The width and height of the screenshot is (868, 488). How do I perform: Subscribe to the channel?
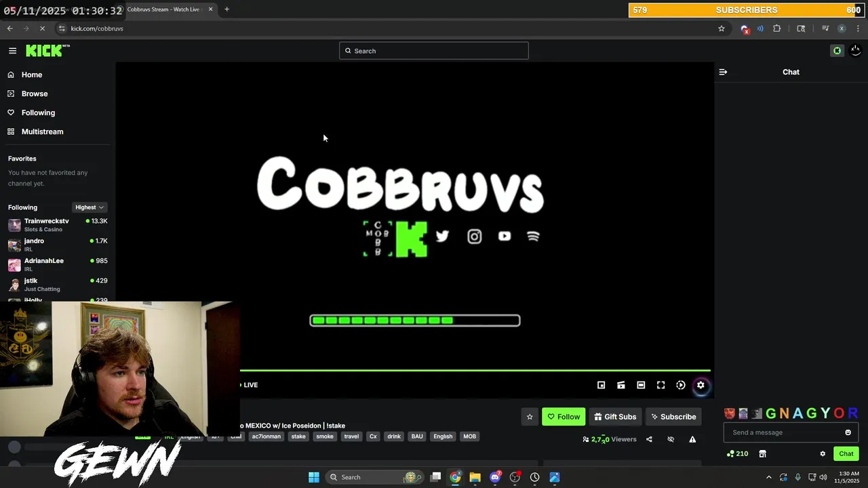pyautogui.click(x=673, y=417)
